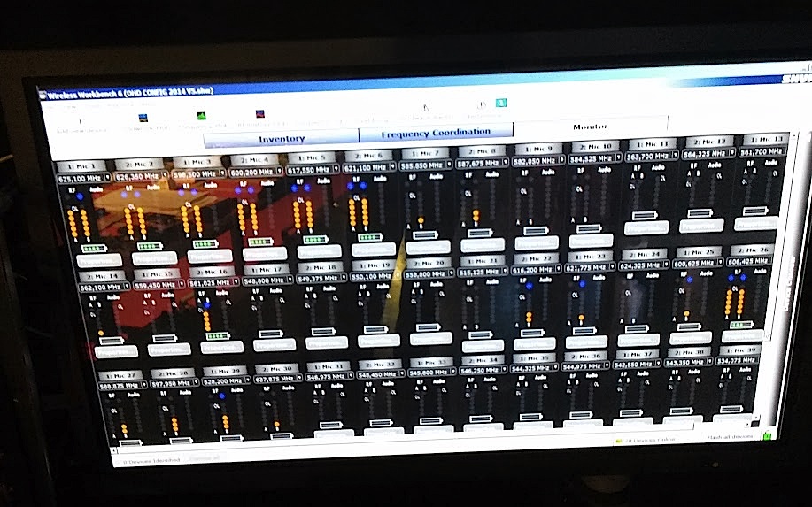Click the blue RF LED on Mic 16
This screenshot has width=812, height=507.
point(207,304)
